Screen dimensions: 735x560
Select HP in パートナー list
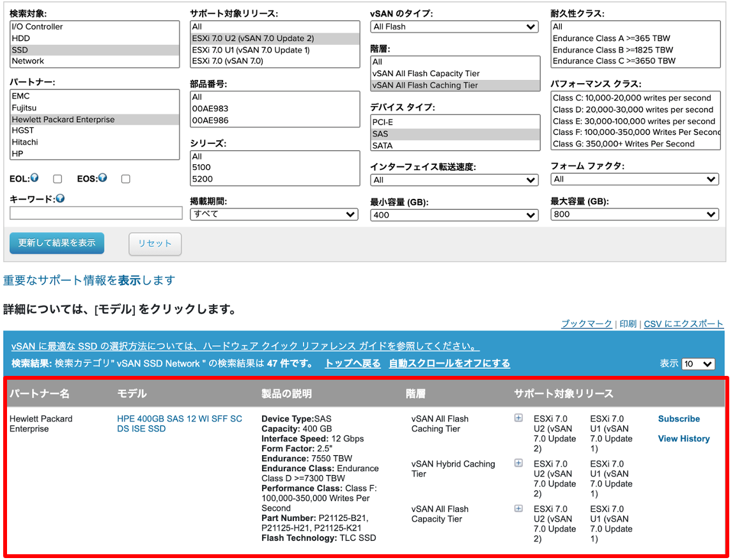pos(94,153)
